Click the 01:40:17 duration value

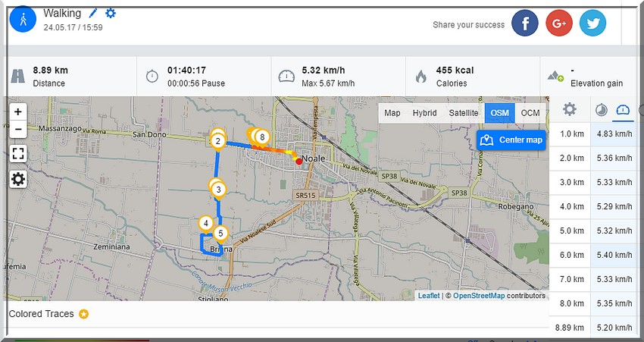pos(186,71)
